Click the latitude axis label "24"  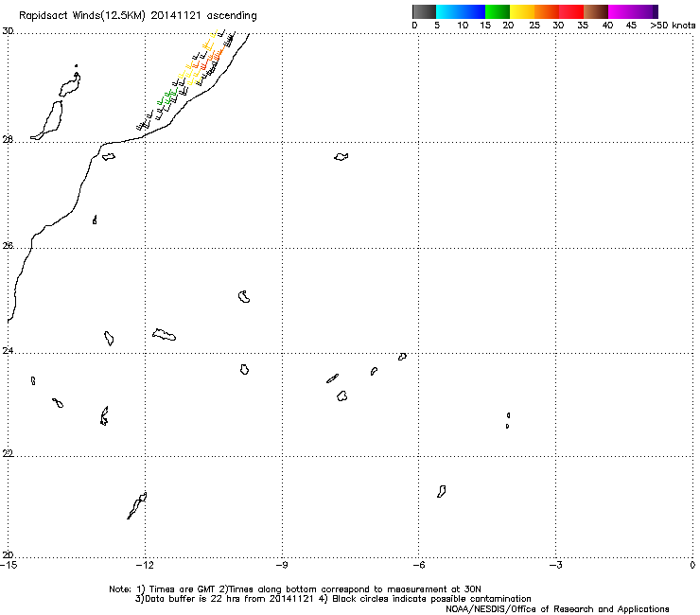click(x=8, y=351)
